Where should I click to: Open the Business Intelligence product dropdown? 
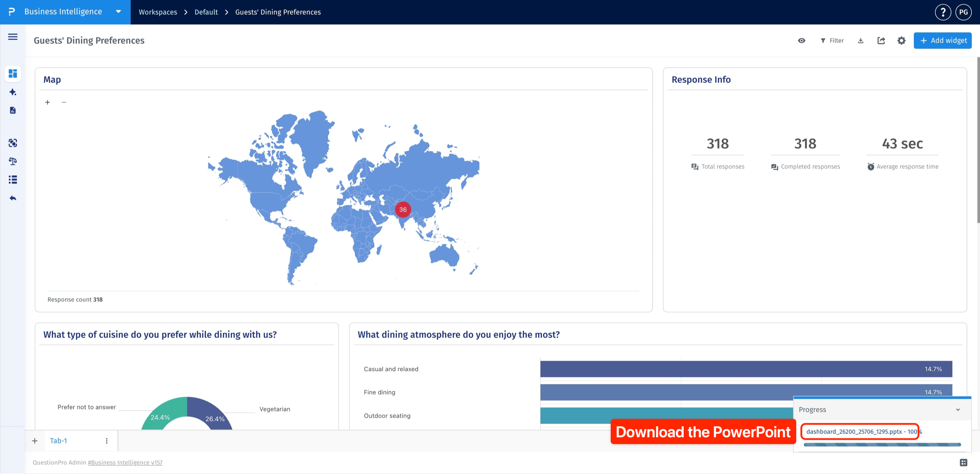(x=118, y=12)
